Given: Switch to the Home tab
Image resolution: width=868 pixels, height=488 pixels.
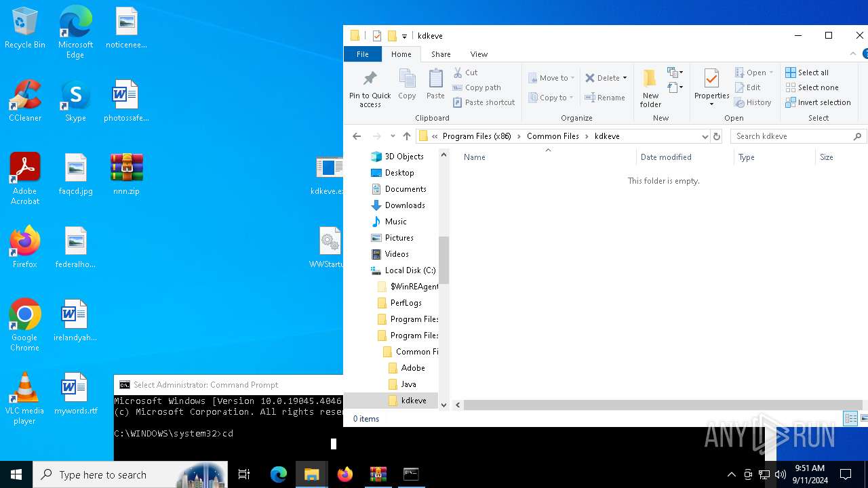Looking at the screenshot, I should point(401,54).
